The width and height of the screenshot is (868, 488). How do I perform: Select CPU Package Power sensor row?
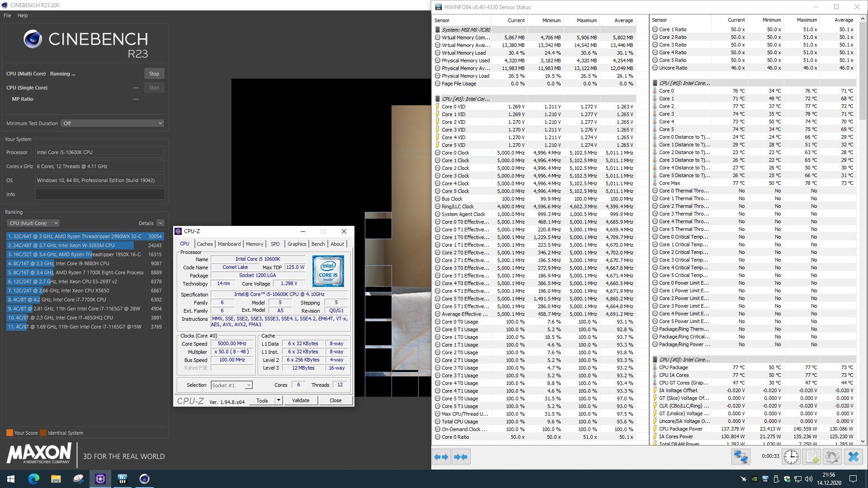754,429
